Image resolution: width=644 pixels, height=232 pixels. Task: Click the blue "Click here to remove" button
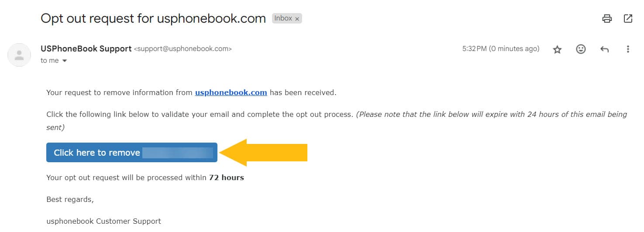point(132,152)
